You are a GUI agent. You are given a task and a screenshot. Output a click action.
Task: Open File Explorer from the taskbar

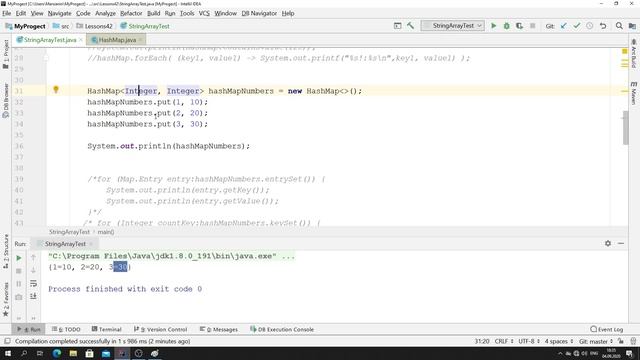pos(73,353)
